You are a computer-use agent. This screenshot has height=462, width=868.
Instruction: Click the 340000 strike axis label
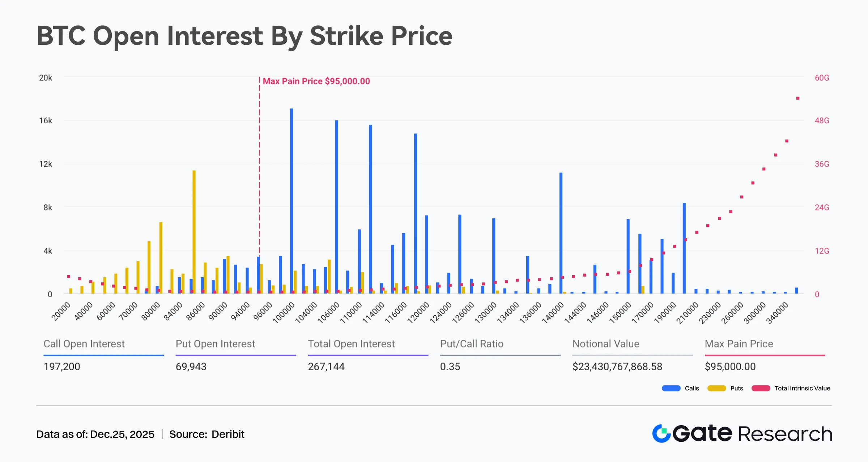click(x=777, y=313)
